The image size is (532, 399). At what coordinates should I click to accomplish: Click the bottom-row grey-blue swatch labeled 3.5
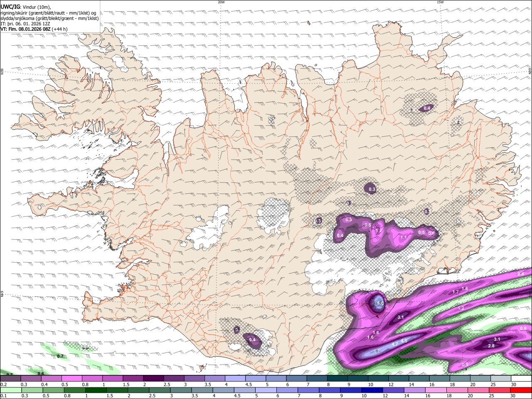(x=202, y=390)
